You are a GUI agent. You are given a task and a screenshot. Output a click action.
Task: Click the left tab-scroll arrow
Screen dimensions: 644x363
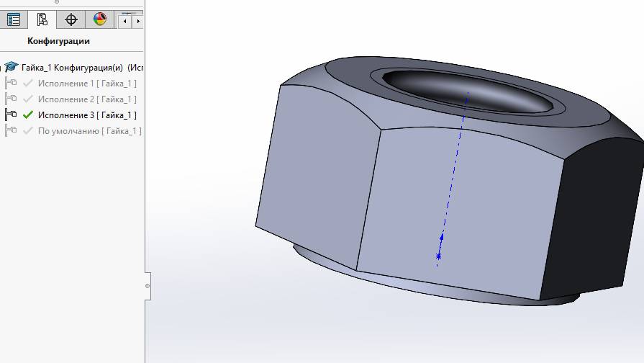coord(125,21)
